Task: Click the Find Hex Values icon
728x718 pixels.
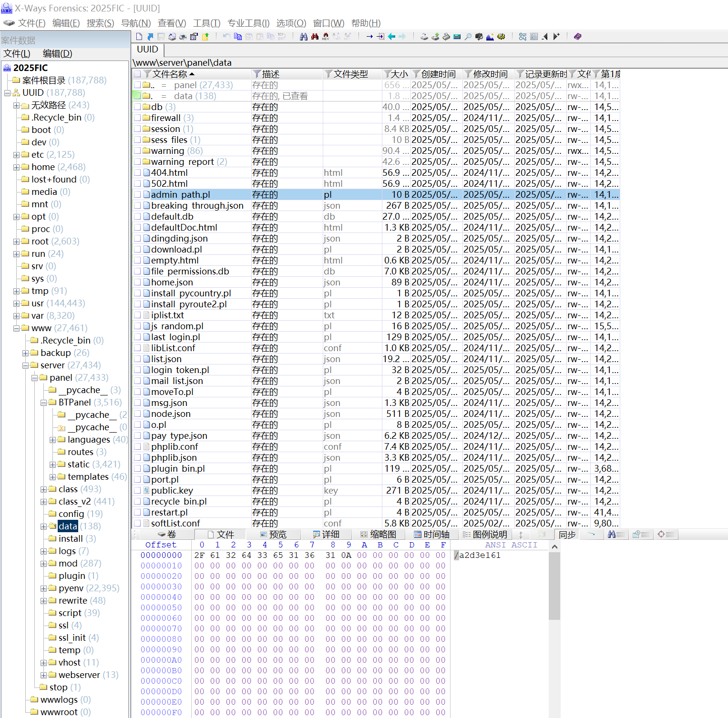Action: pyautogui.click(x=326, y=37)
